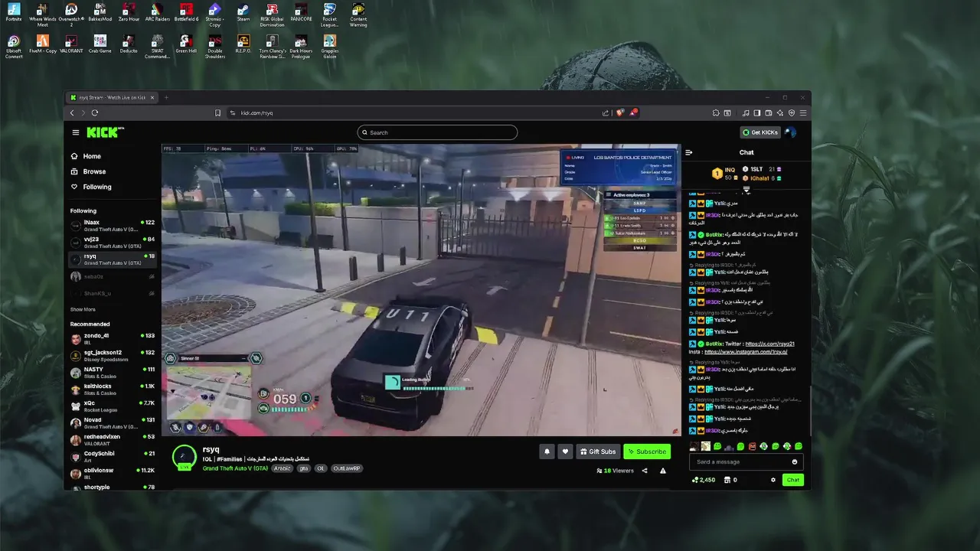Open recommended channel redheadvixen
Image resolution: width=980 pixels, height=551 pixels.
pyautogui.click(x=113, y=439)
